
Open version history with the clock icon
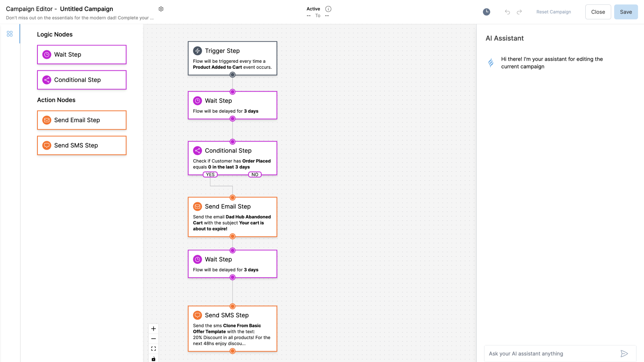click(486, 12)
